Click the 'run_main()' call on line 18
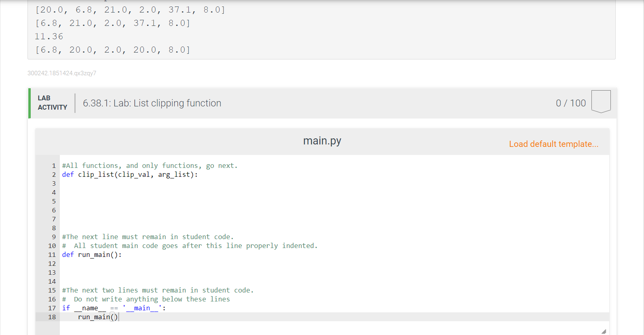The image size is (644, 335). pos(98,317)
